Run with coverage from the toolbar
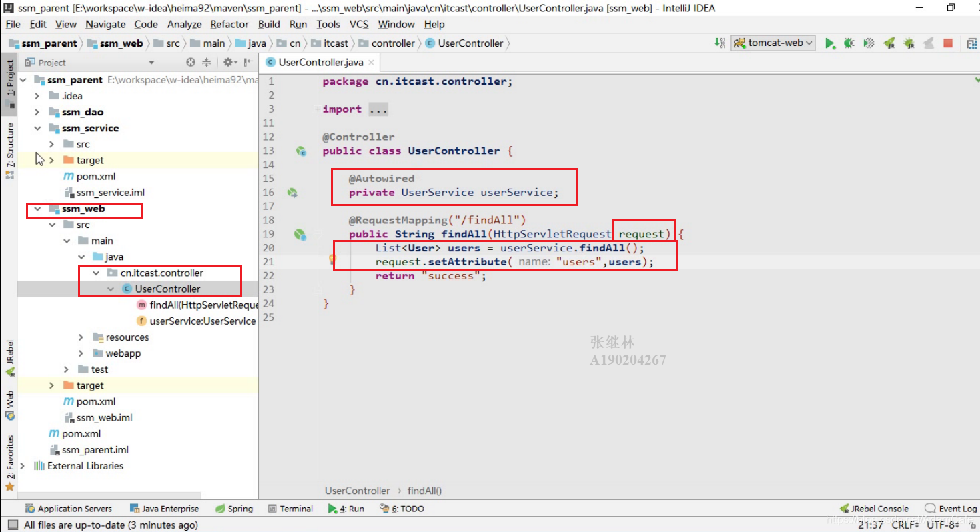This screenshot has width=980, height=532. [x=869, y=43]
